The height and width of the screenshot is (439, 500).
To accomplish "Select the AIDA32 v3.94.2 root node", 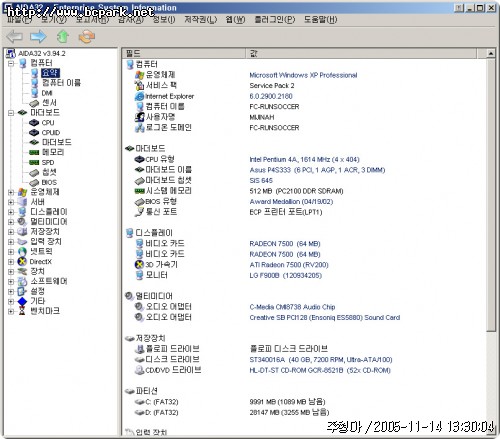I will point(42,53).
